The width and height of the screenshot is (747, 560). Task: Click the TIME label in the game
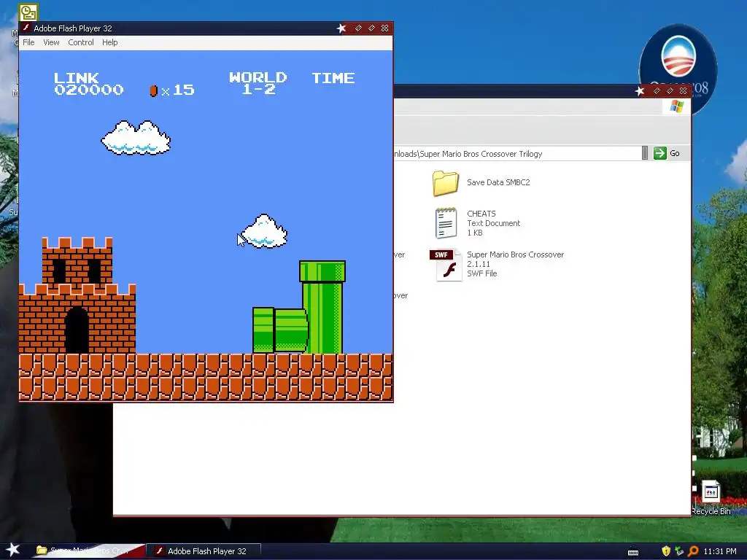tap(333, 78)
